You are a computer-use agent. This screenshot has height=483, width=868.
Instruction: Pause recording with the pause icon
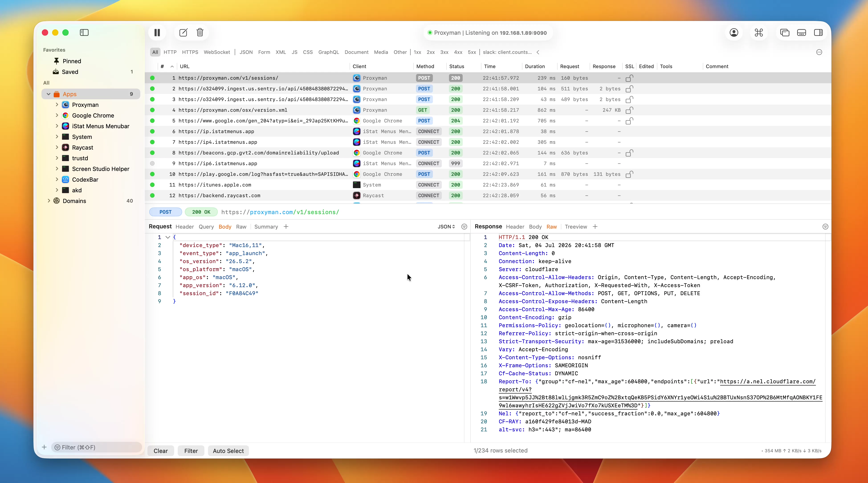coord(157,33)
